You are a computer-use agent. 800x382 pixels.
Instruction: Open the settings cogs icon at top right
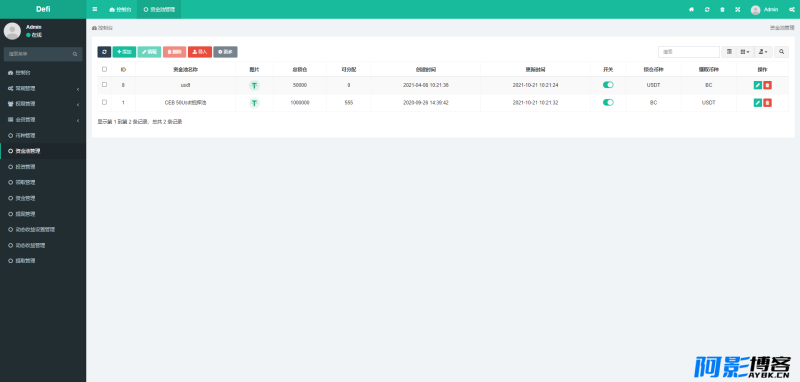pyautogui.click(x=792, y=10)
